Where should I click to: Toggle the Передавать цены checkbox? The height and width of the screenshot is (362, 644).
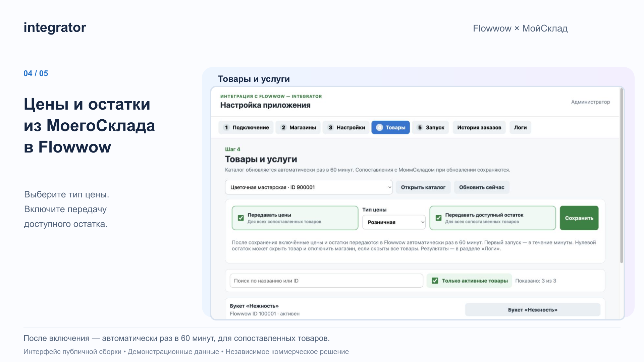pyautogui.click(x=241, y=218)
